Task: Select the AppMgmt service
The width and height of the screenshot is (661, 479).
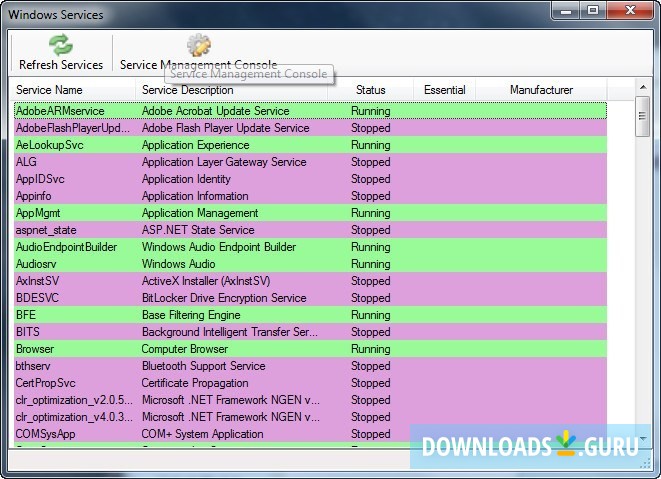Action: tap(310, 213)
